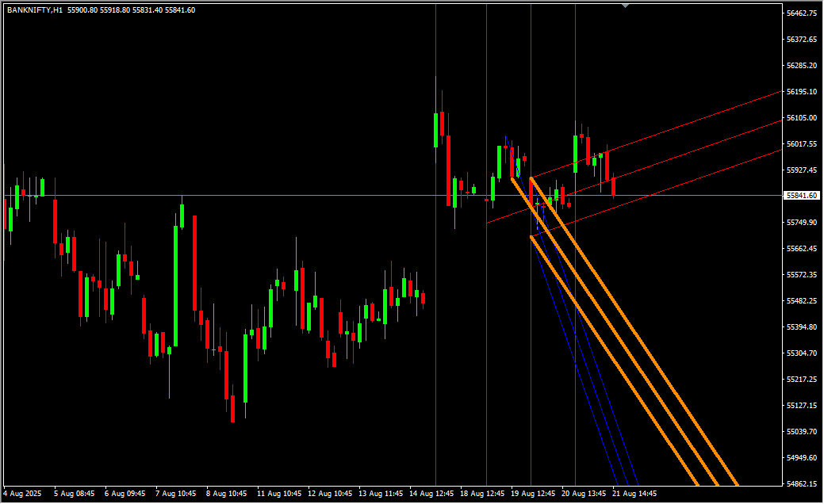
Task: Click the 21 Aug 14:45 time label
Action: pyautogui.click(x=634, y=494)
